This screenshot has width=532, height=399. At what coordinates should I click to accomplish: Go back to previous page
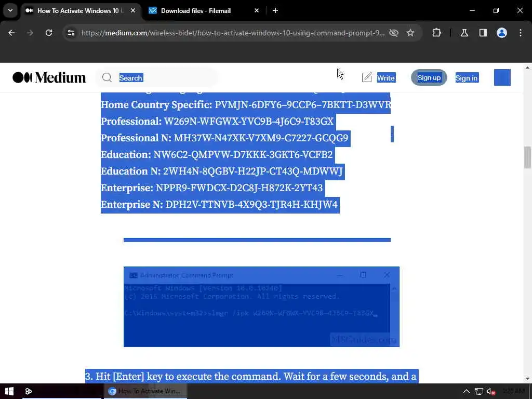[11, 33]
